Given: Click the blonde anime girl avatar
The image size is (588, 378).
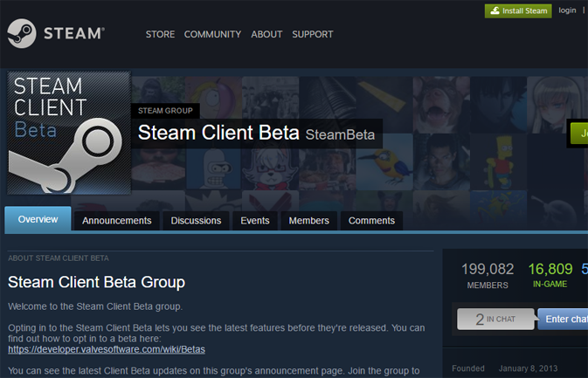Looking at the screenshot, I should pos(555,105).
